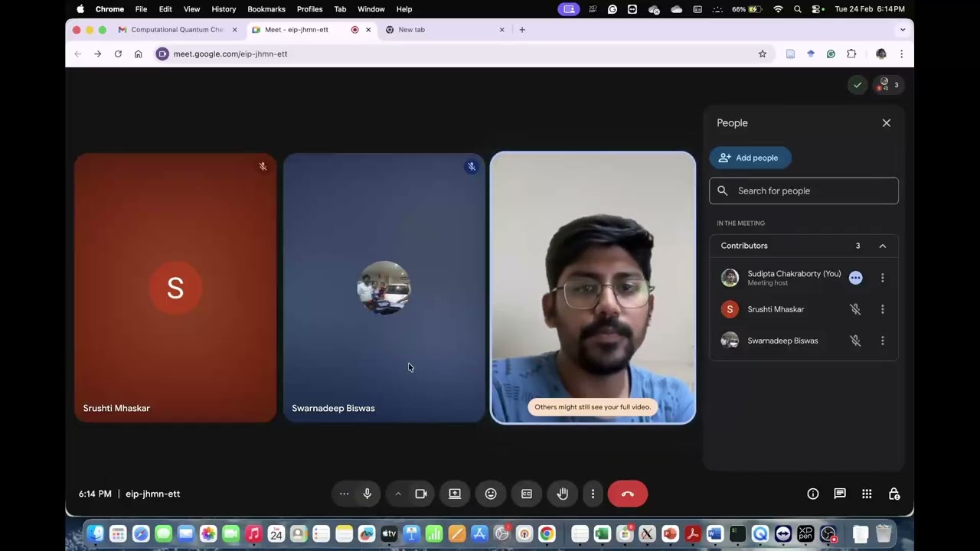This screenshot has height=551, width=980.
Task: Open a new browser tab with plus
Action: click(522, 30)
